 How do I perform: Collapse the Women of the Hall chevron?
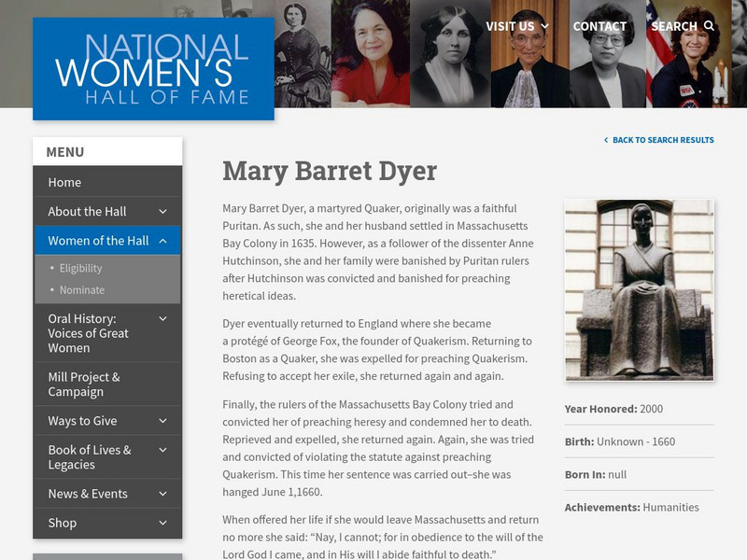pos(162,241)
